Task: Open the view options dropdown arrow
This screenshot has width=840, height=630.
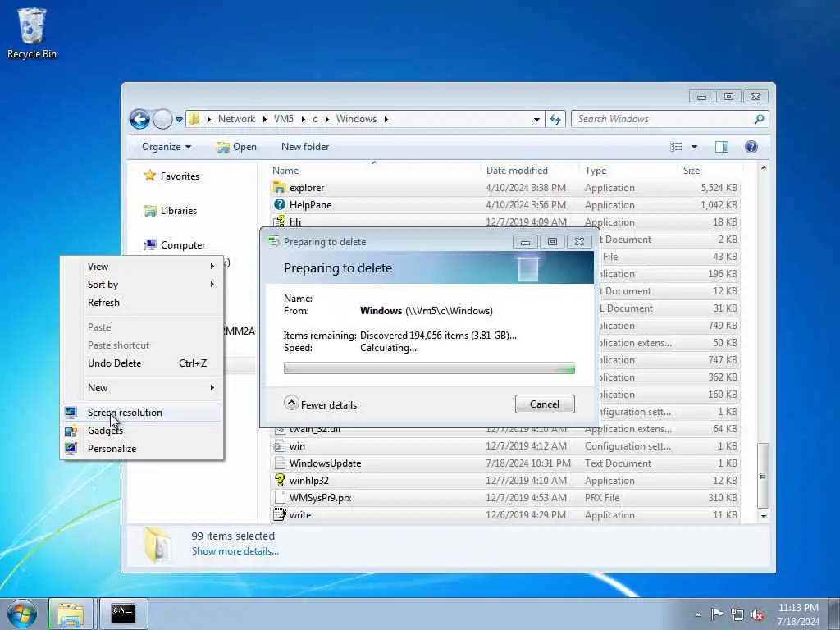Action: (x=694, y=147)
